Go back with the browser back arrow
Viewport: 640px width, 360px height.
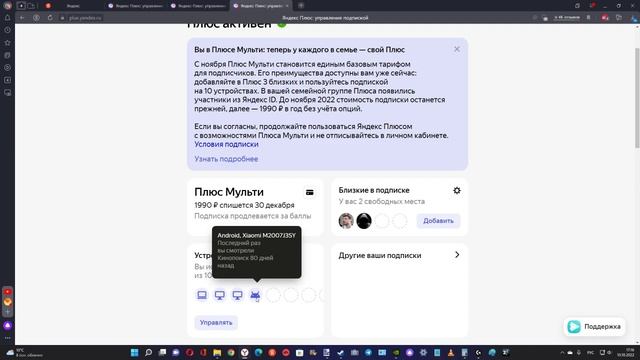[x=22, y=18]
